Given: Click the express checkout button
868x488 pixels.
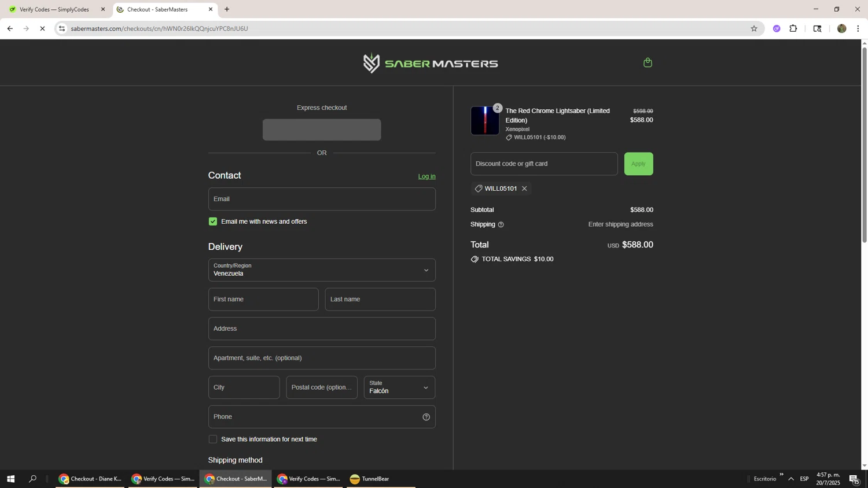Looking at the screenshot, I should [322, 130].
